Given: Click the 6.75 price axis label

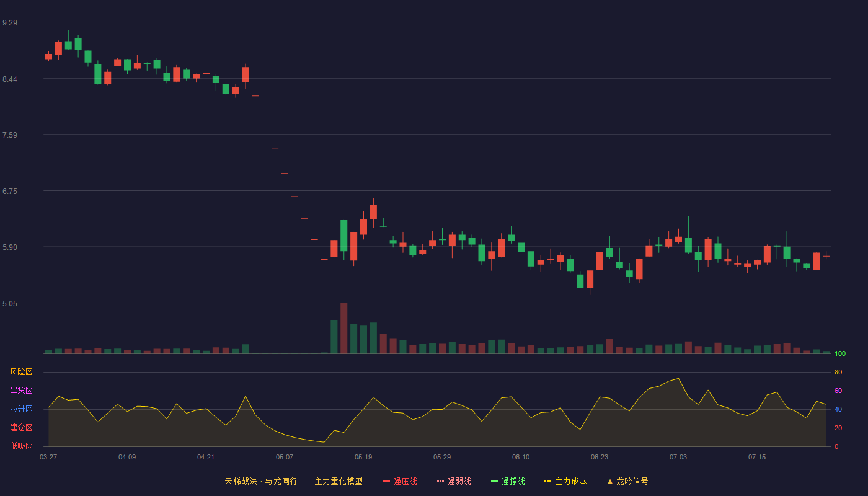Looking at the screenshot, I should tap(10, 192).
